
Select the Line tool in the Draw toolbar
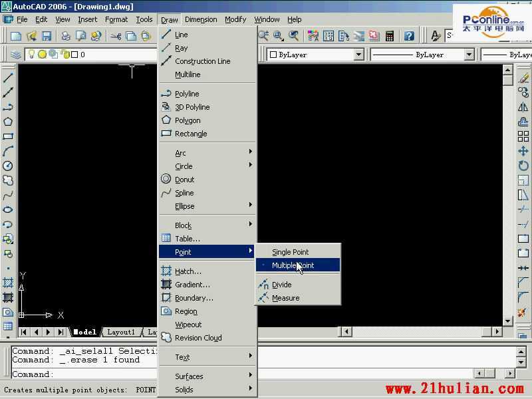[x=8, y=77]
